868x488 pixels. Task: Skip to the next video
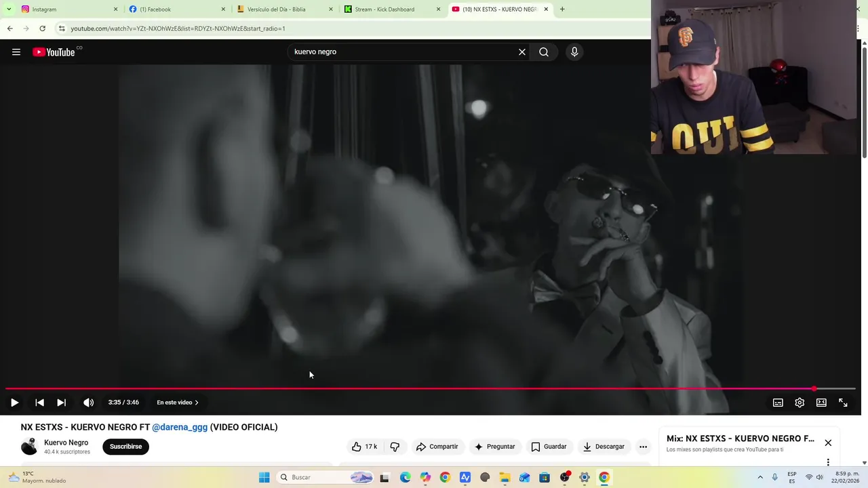[61, 403]
